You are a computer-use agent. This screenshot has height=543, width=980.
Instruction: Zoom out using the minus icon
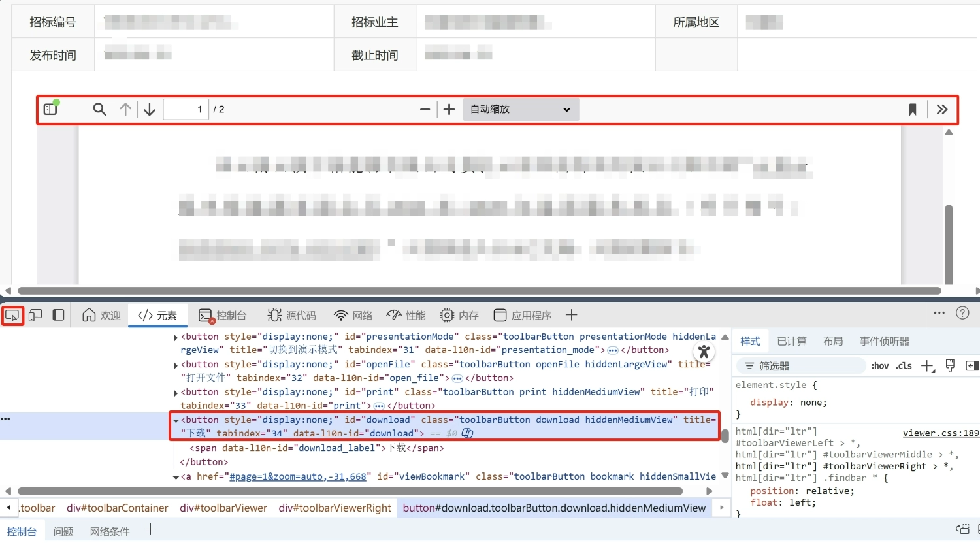tap(425, 109)
